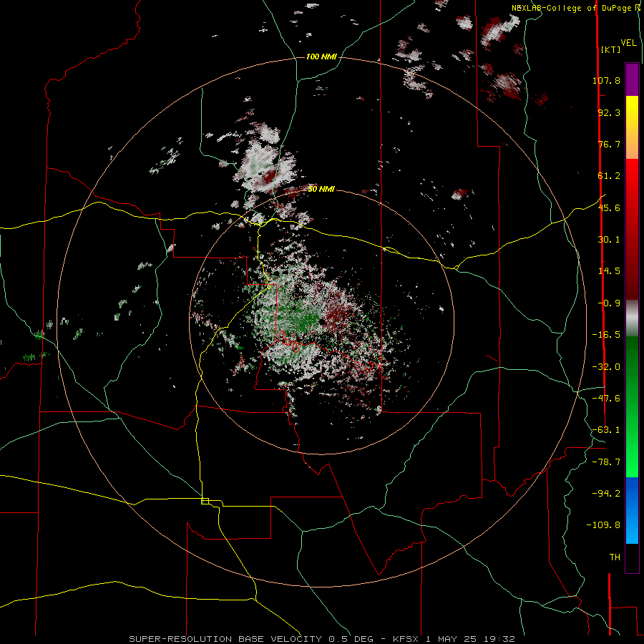Click the TH legend label
This screenshot has height=644, width=644.
[x=615, y=557]
